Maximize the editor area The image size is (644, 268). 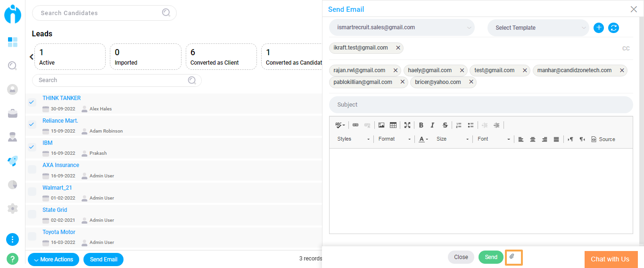click(x=407, y=125)
